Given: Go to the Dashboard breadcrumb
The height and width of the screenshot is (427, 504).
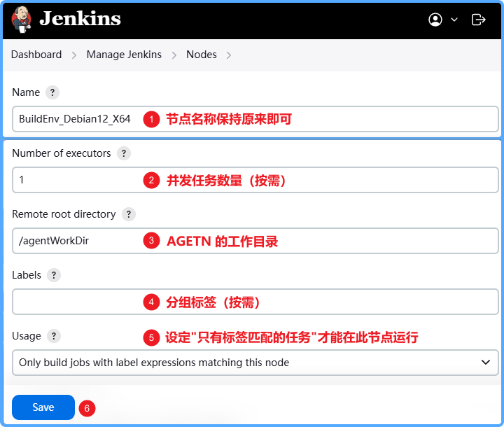Looking at the screenshot, I should (x=36, y=55).
